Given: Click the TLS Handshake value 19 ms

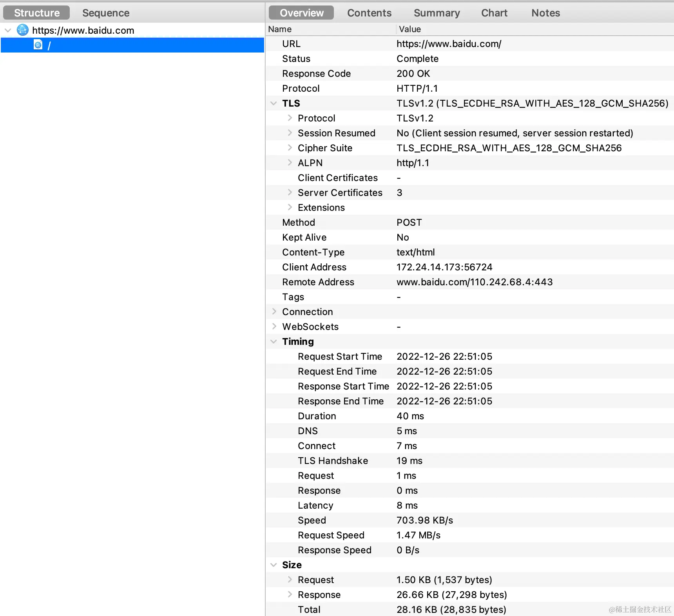Looking at the screenshot, I should pos(409,461).
